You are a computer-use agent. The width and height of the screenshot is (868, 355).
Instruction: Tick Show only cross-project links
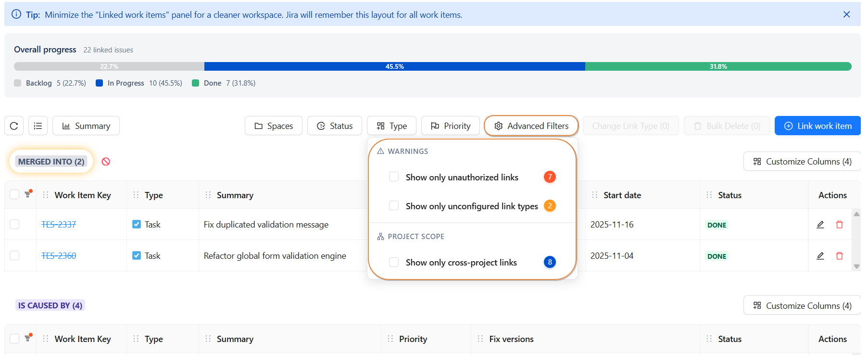tap(394, 262)
